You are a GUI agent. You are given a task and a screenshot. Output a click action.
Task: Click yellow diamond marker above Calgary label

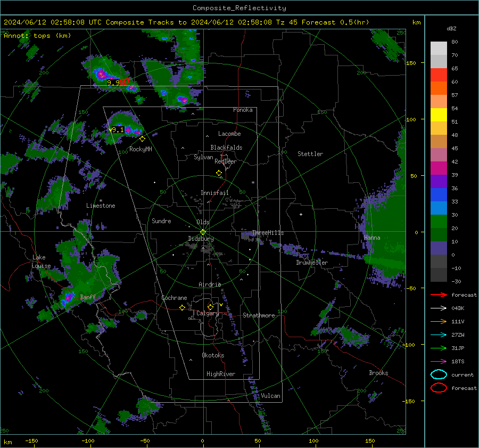pos(210,307)
